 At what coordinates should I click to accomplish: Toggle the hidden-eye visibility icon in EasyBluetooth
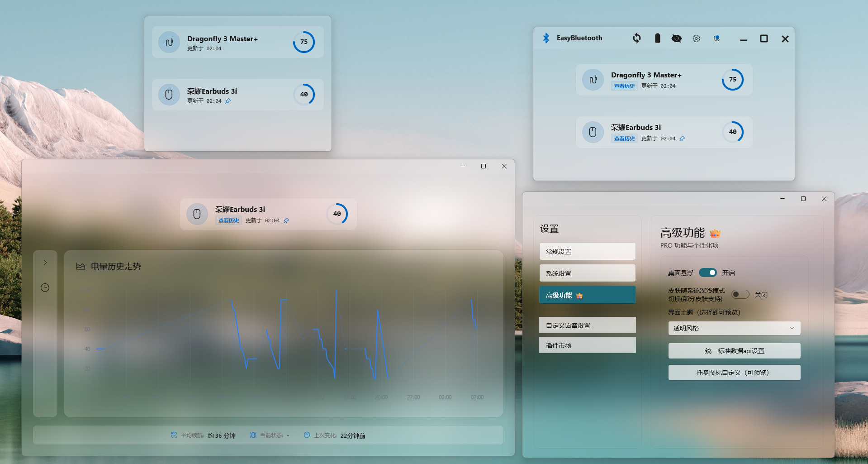(677, 38)
